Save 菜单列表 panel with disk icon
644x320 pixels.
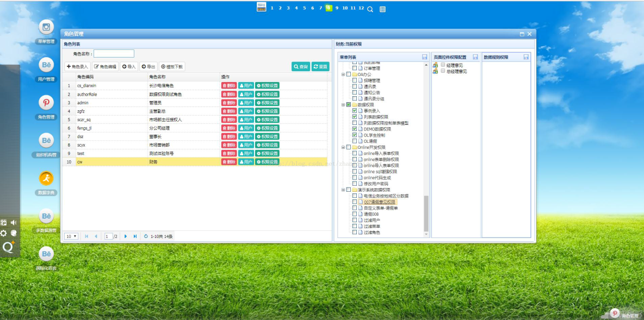point(425,57)
